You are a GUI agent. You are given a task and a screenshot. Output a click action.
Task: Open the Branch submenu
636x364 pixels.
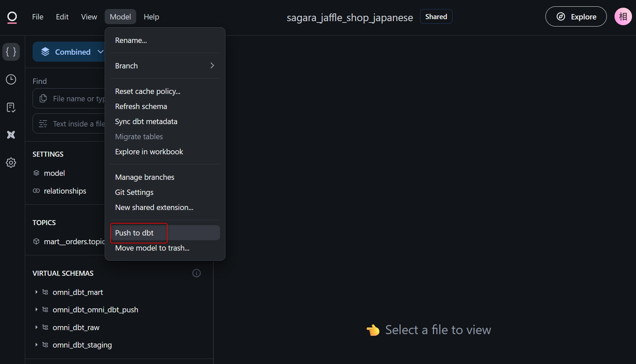coord(165,66)
